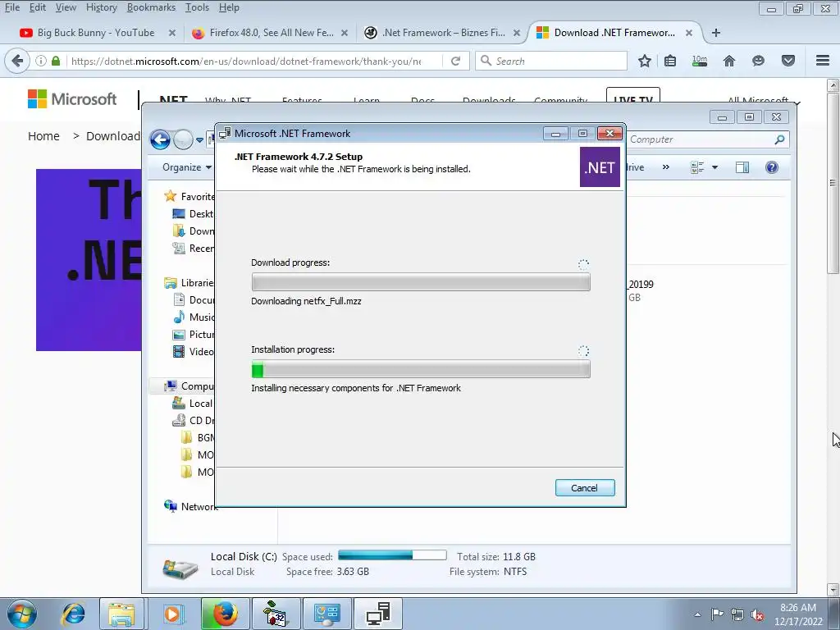Click the Explorer search magnifier icon
Image resolution: width=840 pixels, height=630 pixels.
click(779, 139)
